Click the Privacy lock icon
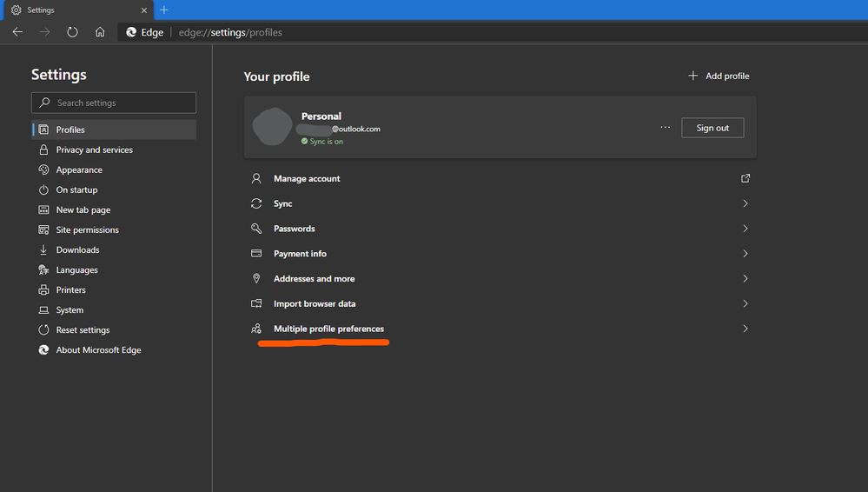 click(43, 150)
